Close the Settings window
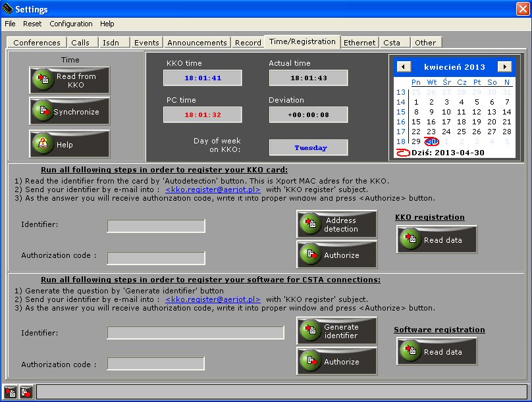This screenshot has width=532, height=402. 523,9
